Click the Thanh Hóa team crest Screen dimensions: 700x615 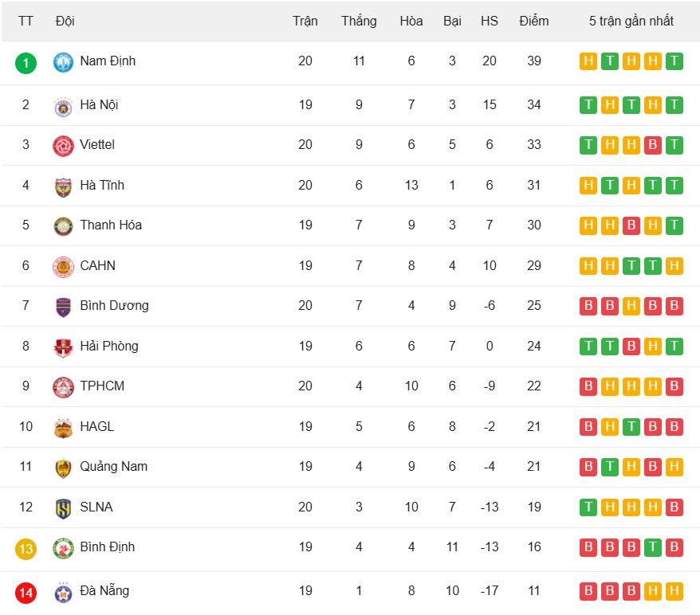click(63, 226)
